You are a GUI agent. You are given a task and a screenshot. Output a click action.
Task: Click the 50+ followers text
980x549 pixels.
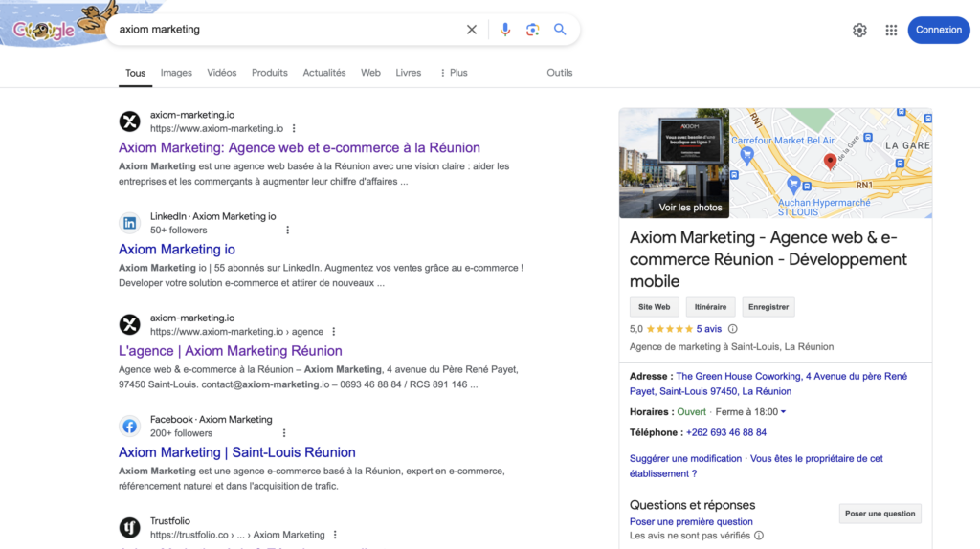(x=179, y=230)
